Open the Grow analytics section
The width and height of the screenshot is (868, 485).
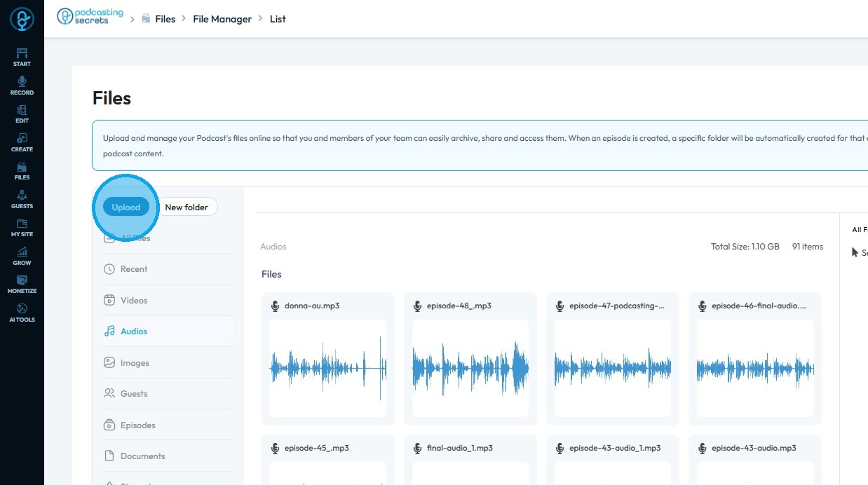[x=22, y=257]
